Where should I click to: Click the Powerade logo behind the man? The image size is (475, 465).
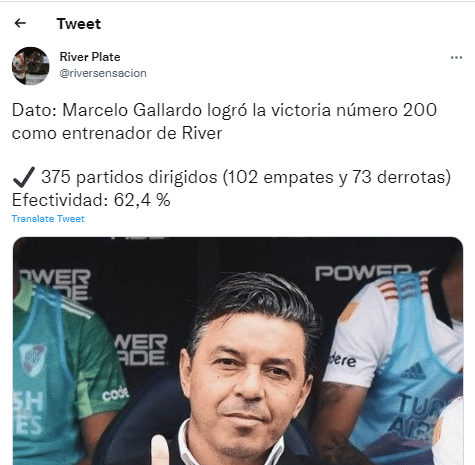click(x=142, y=350)
